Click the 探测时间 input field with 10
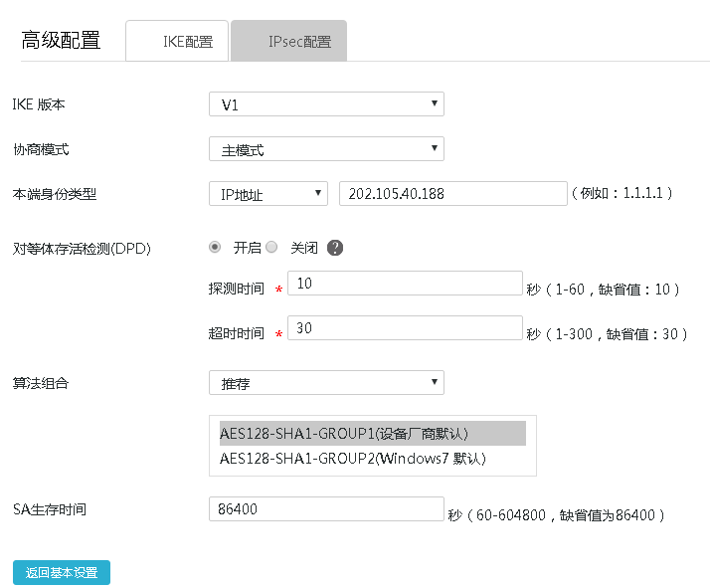 (406, 284)
